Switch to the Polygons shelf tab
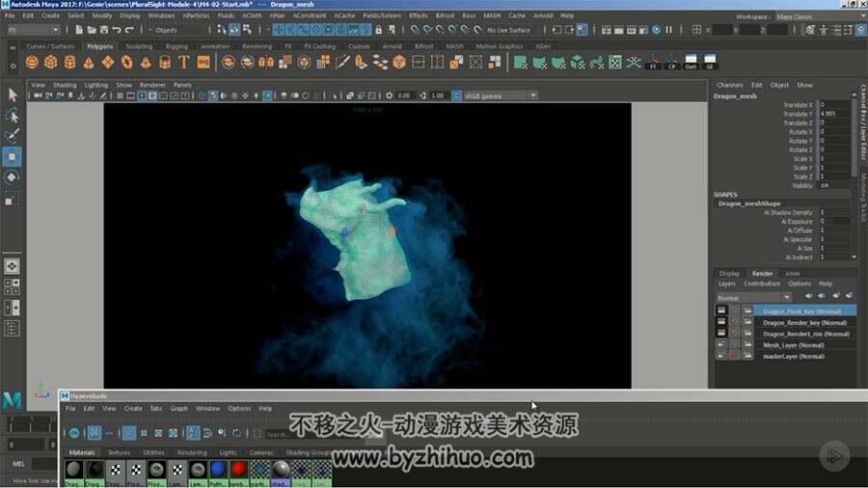 click(99, 46)
